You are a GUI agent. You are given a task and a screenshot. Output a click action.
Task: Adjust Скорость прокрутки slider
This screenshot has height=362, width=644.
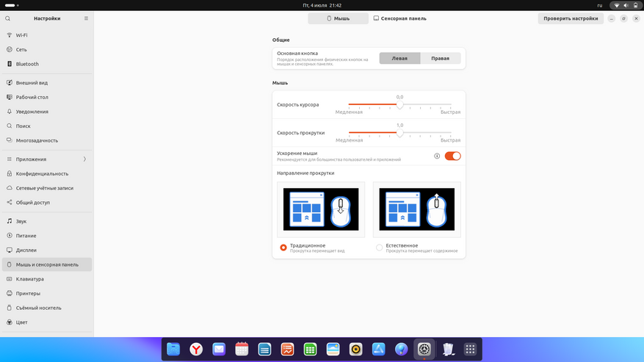(399, 133)
